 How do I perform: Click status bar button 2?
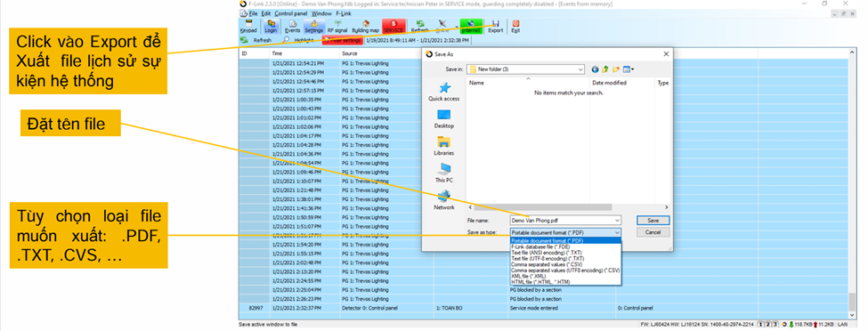tap(767, 324)
